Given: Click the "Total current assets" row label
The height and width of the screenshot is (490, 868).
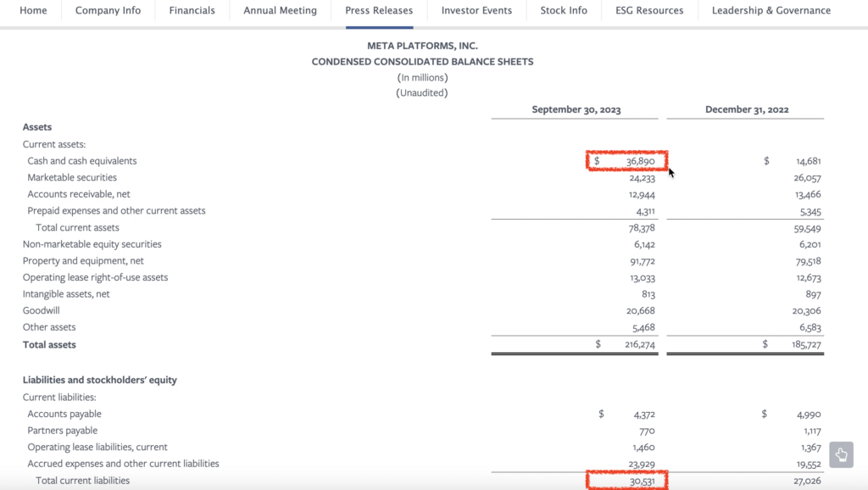Looking at the screenshot, I should click(77, 227).
